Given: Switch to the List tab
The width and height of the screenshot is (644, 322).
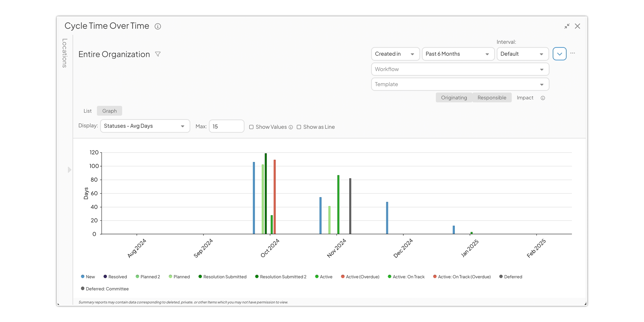Looking at the screenshot, I should tap(87, 111).
